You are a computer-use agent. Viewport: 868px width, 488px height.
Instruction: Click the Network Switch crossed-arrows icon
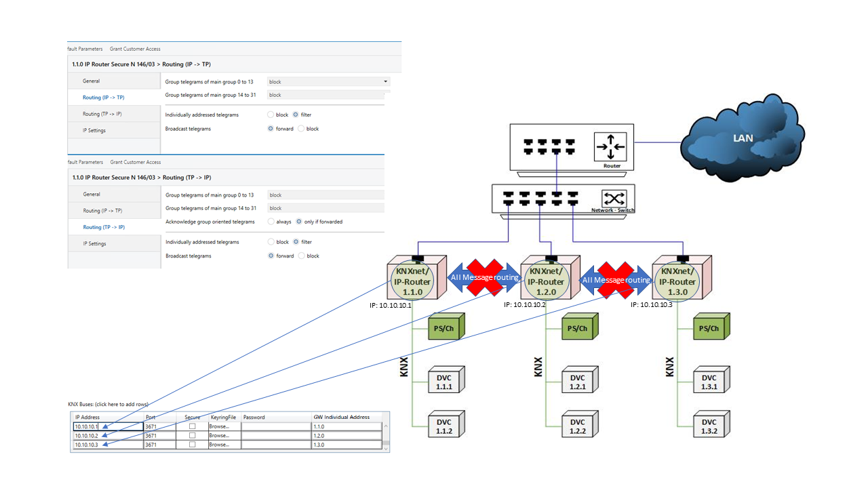pos(613,199)
